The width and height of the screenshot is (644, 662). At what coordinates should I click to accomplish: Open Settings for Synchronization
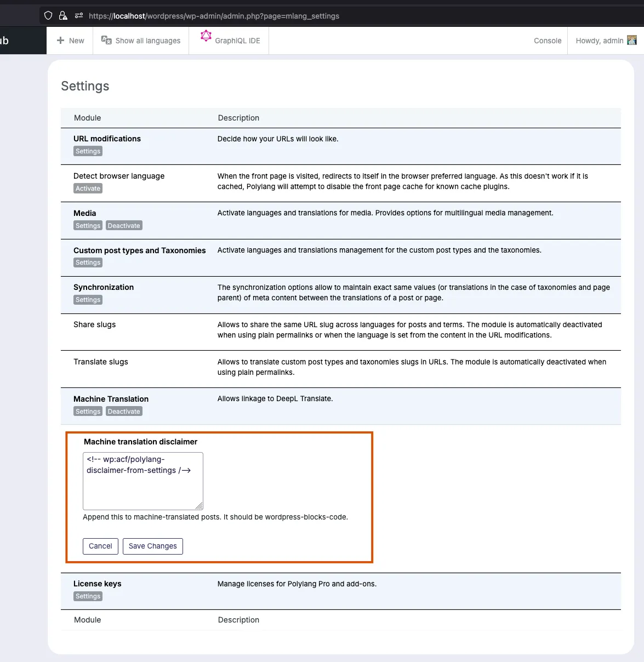88,300
